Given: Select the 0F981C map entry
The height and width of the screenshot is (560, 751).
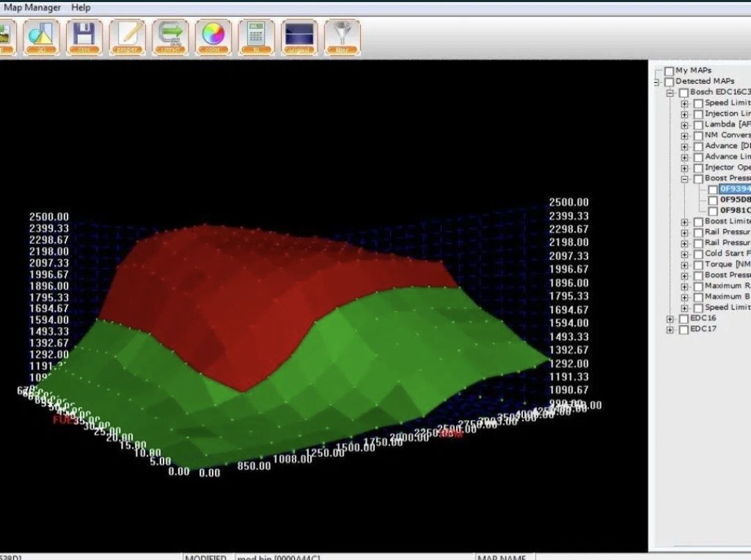Looking at the screenshot, I should tap(735, 210).
